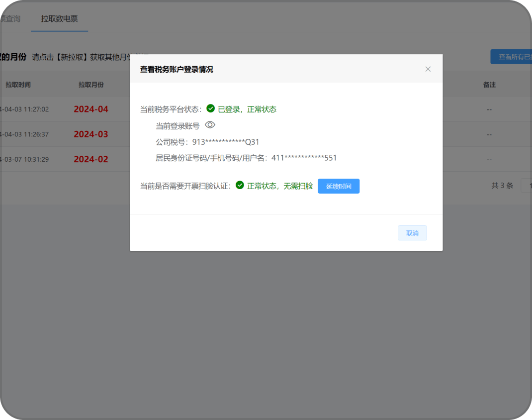Image resolution: width=532 pixels, height=420 pixels.
Task: Click the 正常状态，无需扫脸 status text
Action: click(280, 186)
